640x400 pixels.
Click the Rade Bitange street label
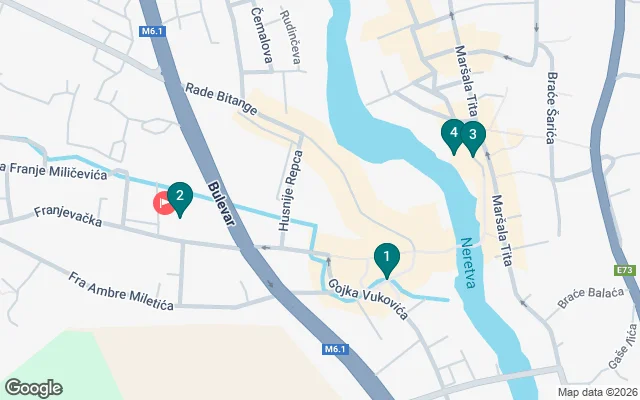[222, 99]
